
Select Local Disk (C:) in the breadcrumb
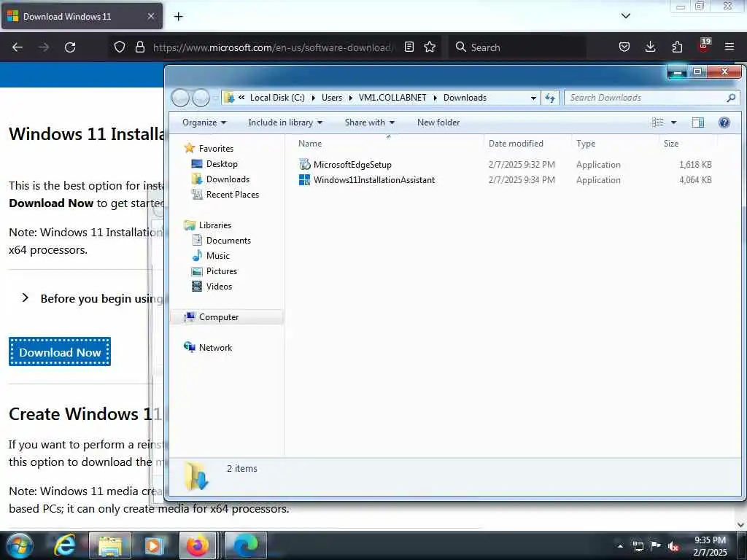point(277,98)
